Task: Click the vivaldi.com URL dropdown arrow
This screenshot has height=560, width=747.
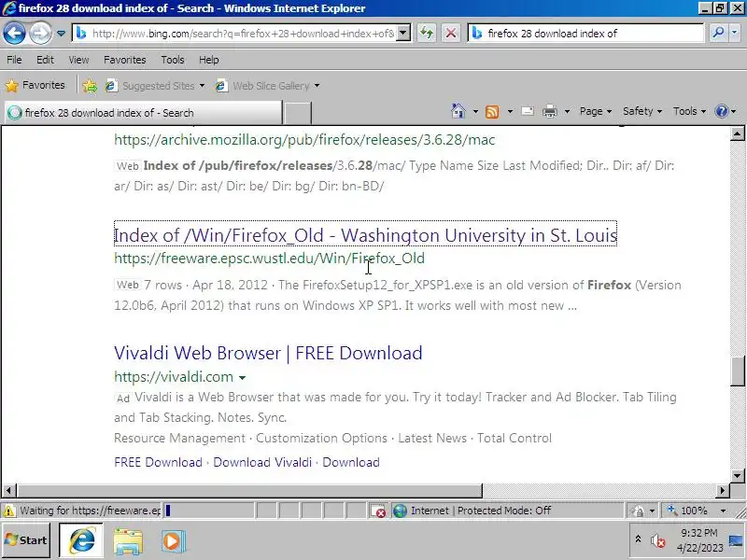Action: (x=242, y=378)
